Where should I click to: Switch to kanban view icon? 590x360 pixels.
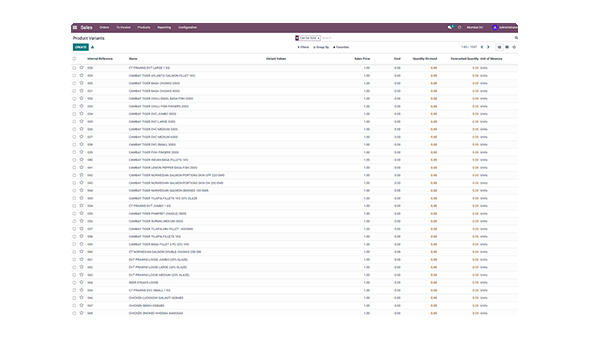pyautogui.click(x=507, y=47)
